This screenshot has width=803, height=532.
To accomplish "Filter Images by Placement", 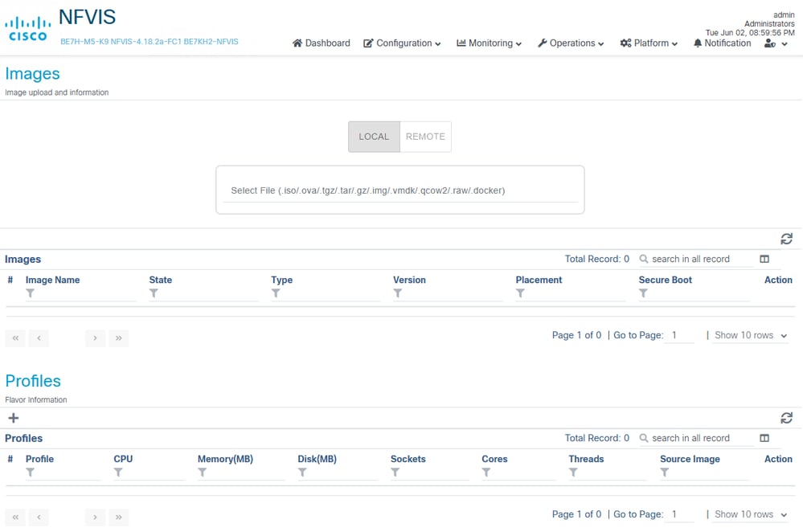I will (570, 294).
